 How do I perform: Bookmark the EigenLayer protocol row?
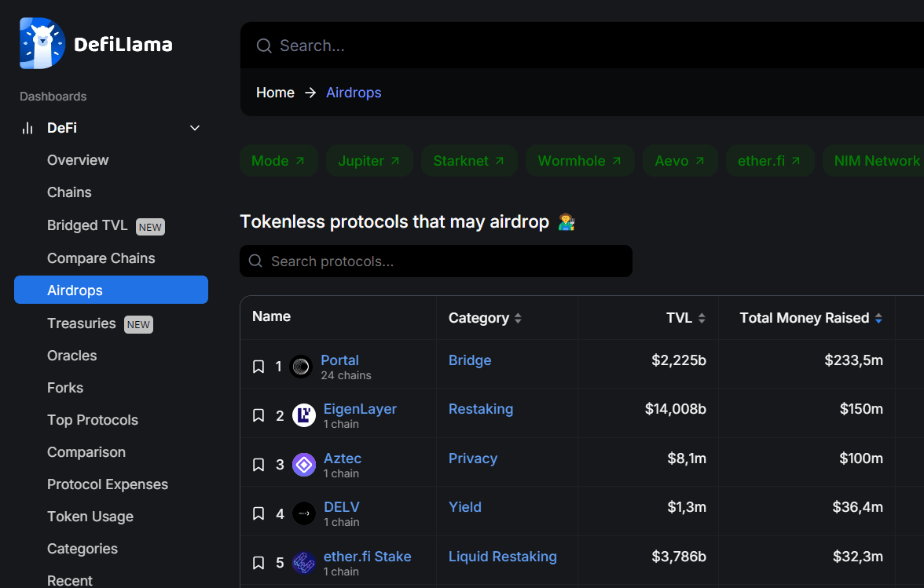(258, 415)
